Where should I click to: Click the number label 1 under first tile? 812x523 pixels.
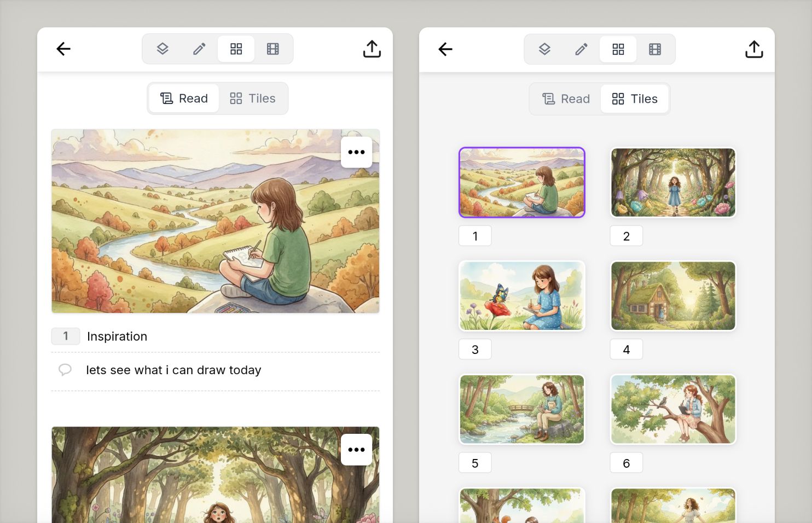pyautogui.click(x=475, y=236)
